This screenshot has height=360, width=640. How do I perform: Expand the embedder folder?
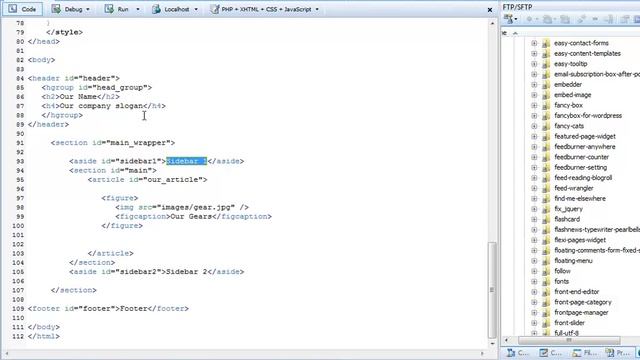[534, 84]
